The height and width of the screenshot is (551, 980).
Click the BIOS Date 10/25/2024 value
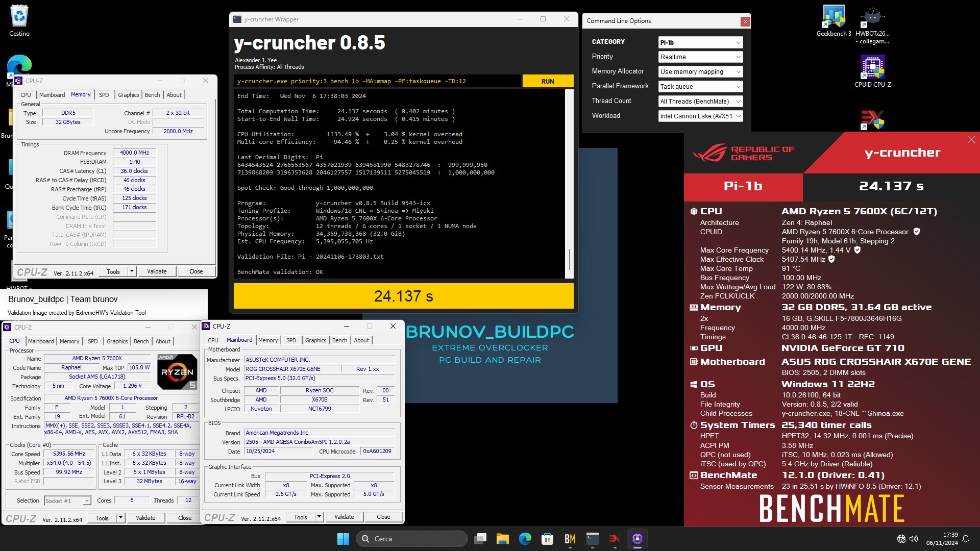click(x=279, y=451)
